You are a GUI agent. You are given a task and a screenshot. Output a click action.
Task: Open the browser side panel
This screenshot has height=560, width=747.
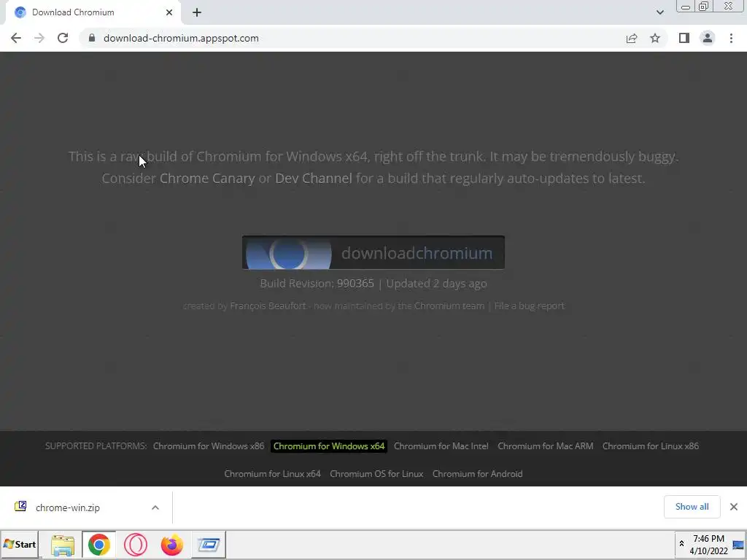[684, 38]
